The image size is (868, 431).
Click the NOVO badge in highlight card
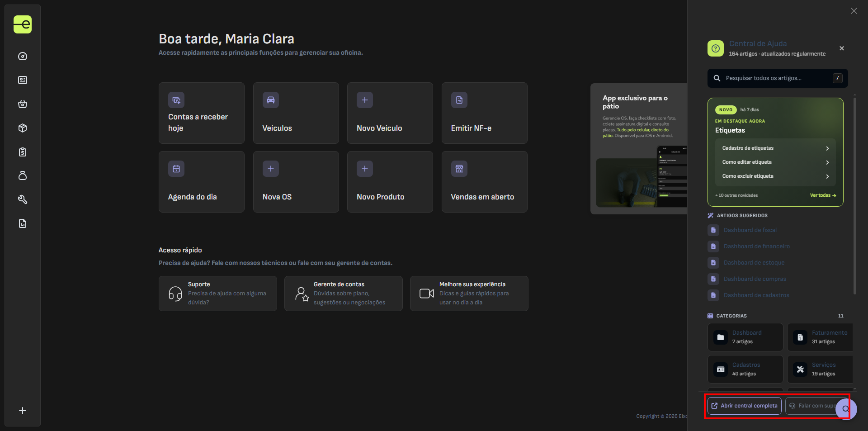[x=726, y=110]
